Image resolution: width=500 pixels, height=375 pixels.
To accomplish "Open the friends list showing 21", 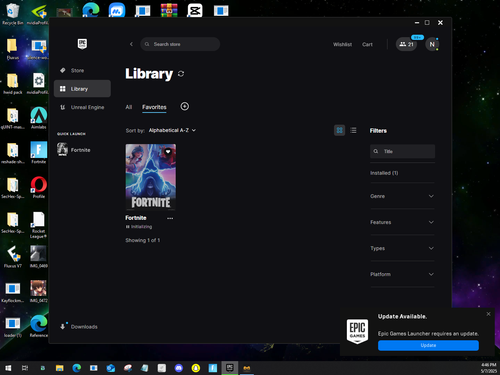I will point(406,44).
